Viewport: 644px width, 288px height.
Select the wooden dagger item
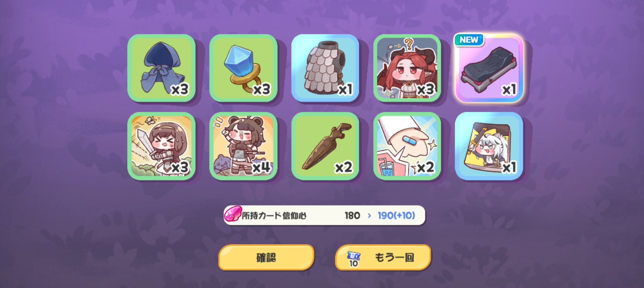pyautogui.click(x=325, y=146)
